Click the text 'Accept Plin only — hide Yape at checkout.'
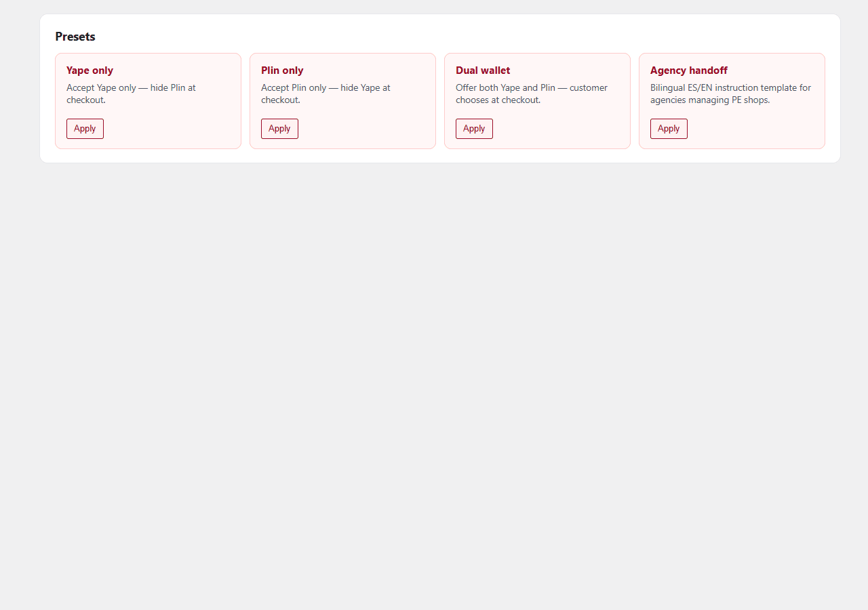Viewport: 868px width, 610px height. pos(325,94)
